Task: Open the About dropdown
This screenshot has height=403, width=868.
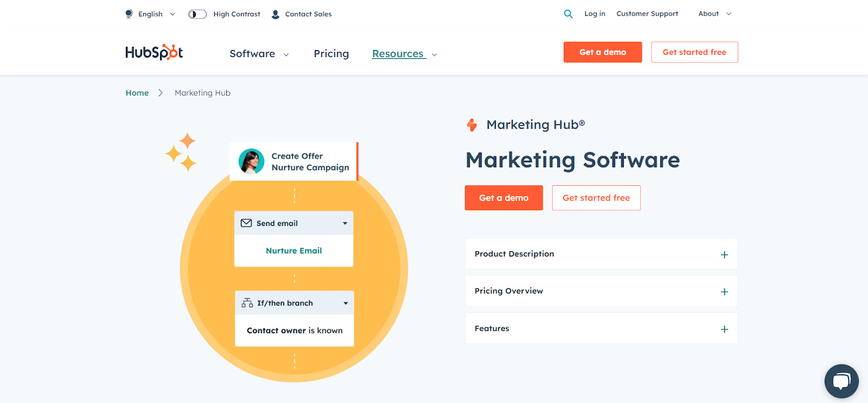Action: click(714, 14)
